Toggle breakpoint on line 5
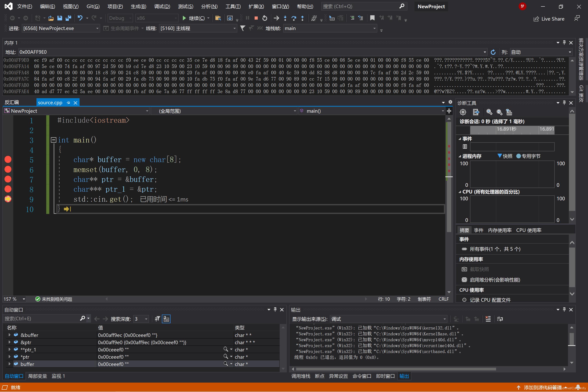 [x=8, y=159]
